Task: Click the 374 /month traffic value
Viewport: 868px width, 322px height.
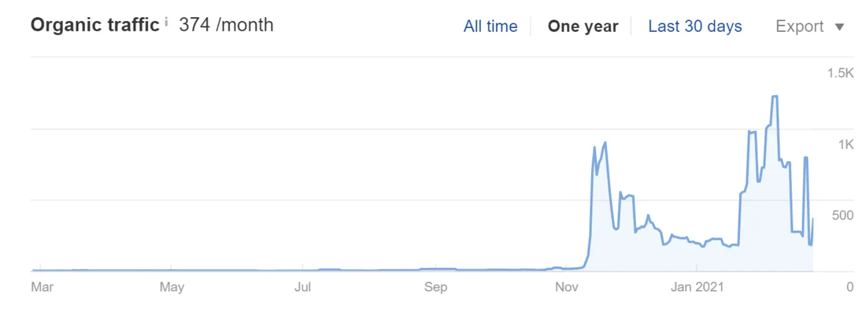Action: click(226, 25)
